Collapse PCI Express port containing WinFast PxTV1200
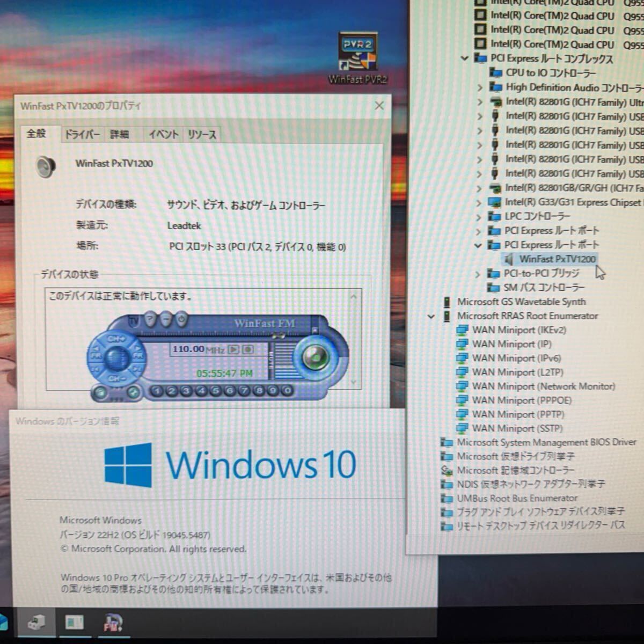644x644 pixels. 479,245
